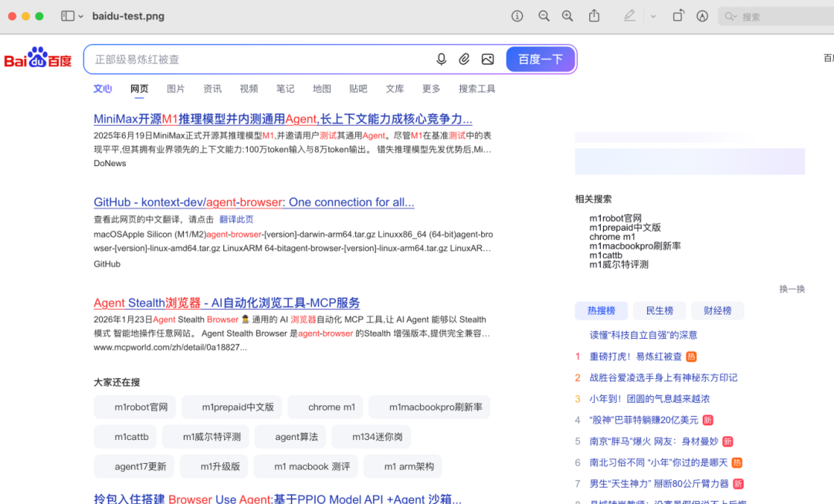
Task: Expand the 更多 tab menu
Action: click(x=432, y=89)
